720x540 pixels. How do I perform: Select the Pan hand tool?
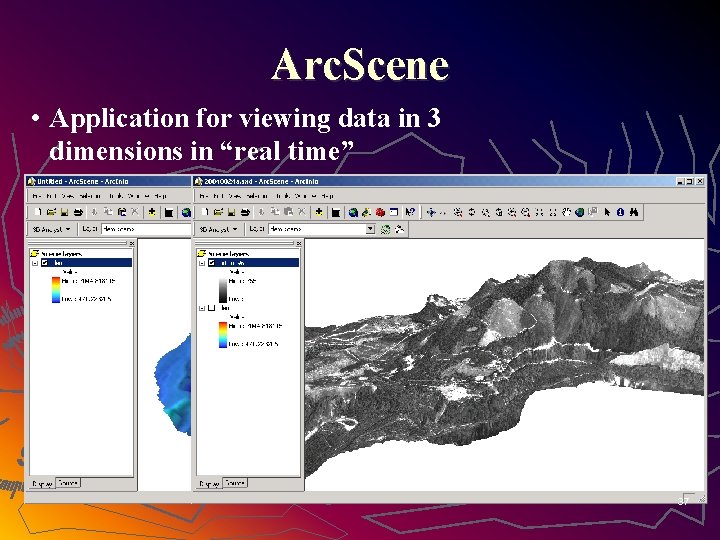point(567,212)
